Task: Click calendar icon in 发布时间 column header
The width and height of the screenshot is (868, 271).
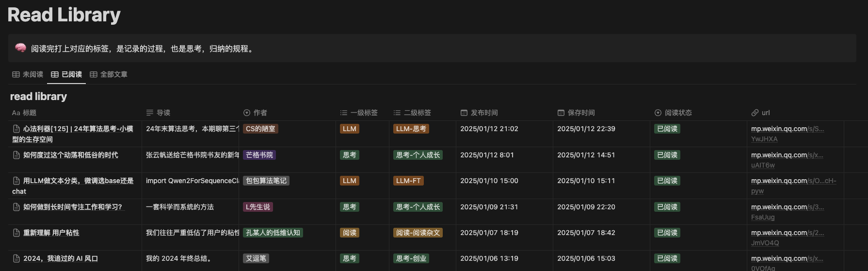Action: (464, 113)
